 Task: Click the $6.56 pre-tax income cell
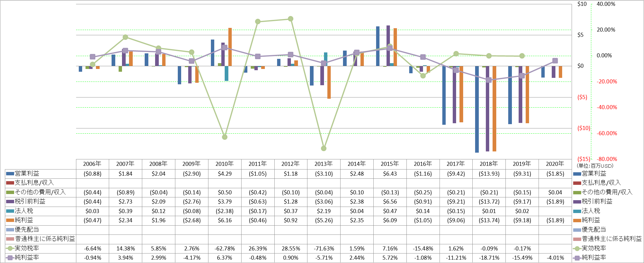point(390,202)
